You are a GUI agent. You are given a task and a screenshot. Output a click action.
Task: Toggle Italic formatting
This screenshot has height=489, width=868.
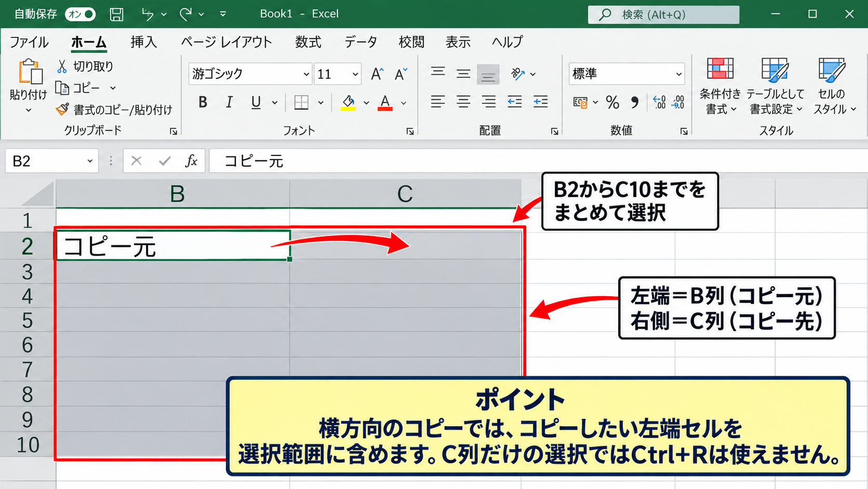(229, 102)
